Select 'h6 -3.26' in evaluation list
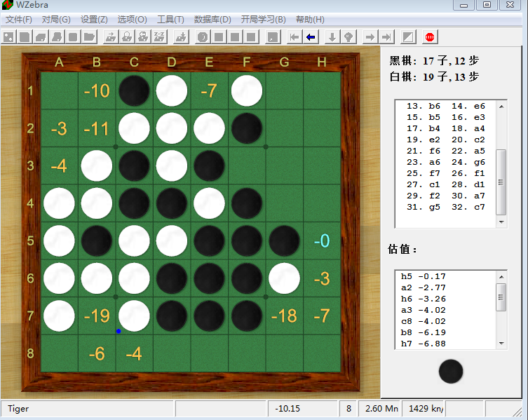 point(424,299)
